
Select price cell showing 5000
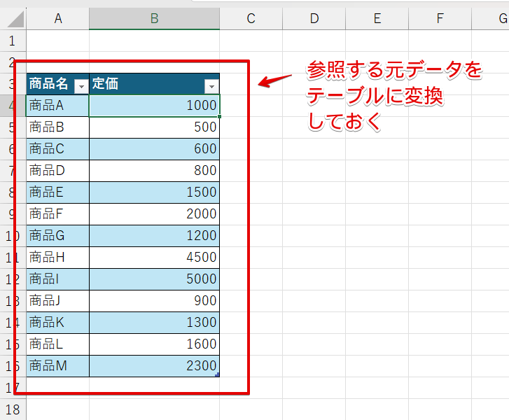(x=155, y=279)
